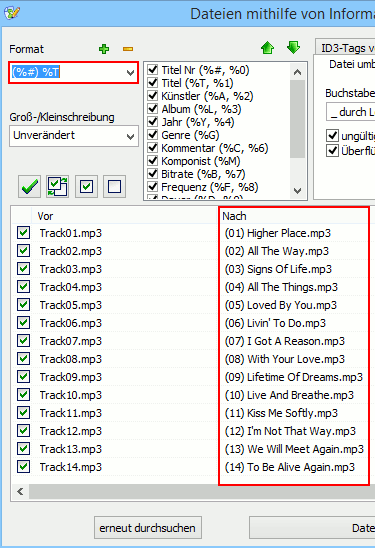Image resolution: width=375 pixels, height=548 pixels.
Task: Click the green down arrow icon
Action: tap(293, 48)
